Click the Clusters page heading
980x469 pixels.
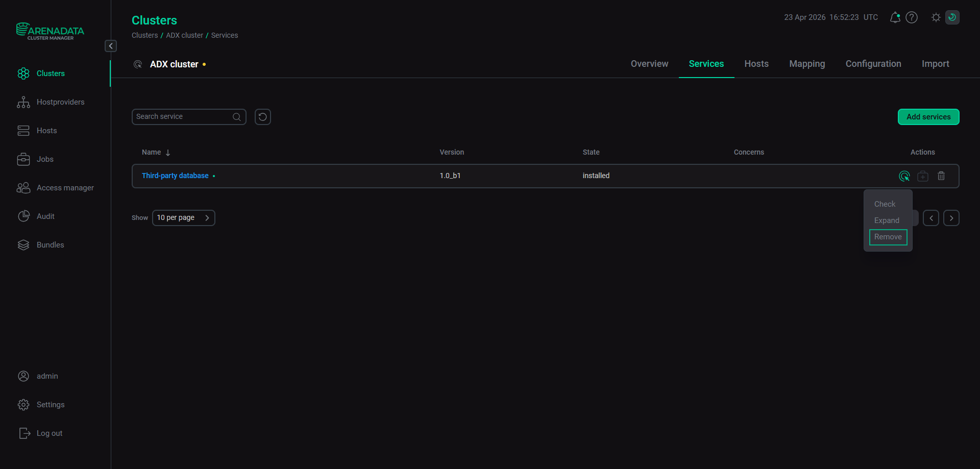pyautogui.click(x=154, y=20)
